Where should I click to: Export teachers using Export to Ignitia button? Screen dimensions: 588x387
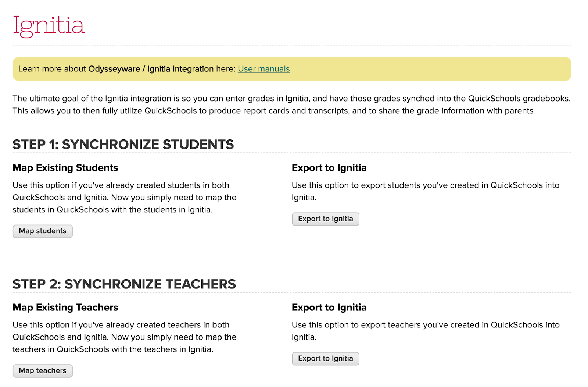(x=326, y=359)
